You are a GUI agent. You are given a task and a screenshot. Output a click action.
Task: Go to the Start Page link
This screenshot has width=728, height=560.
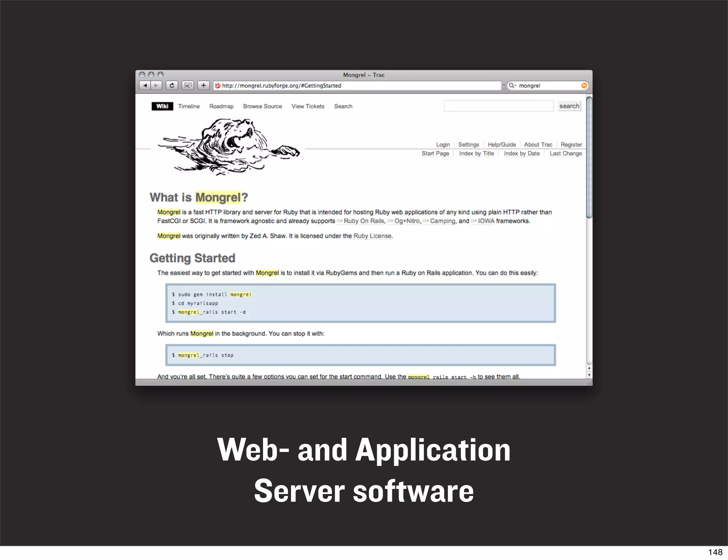point(435,154)
